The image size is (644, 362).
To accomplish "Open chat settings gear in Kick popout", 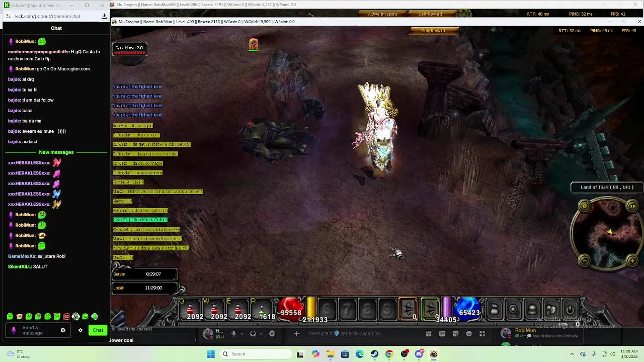I will click(x=80, y=330).
